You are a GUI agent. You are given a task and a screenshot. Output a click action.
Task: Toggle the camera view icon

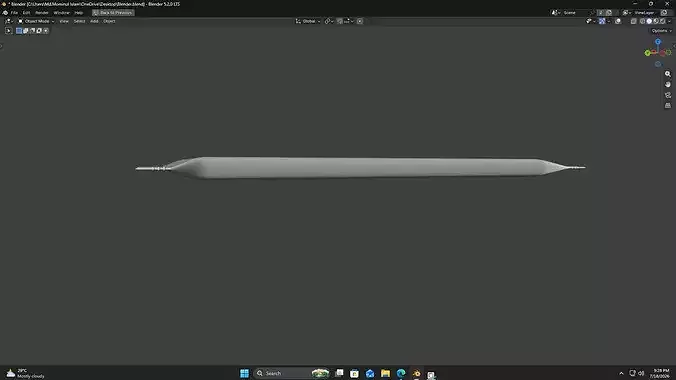(x=668, y=95)
